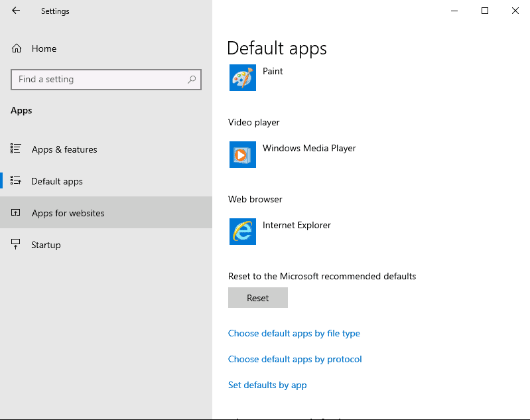Click the Apps & features list icon
The height and width of the screenshot is (420, 530).
coord(15,149)
